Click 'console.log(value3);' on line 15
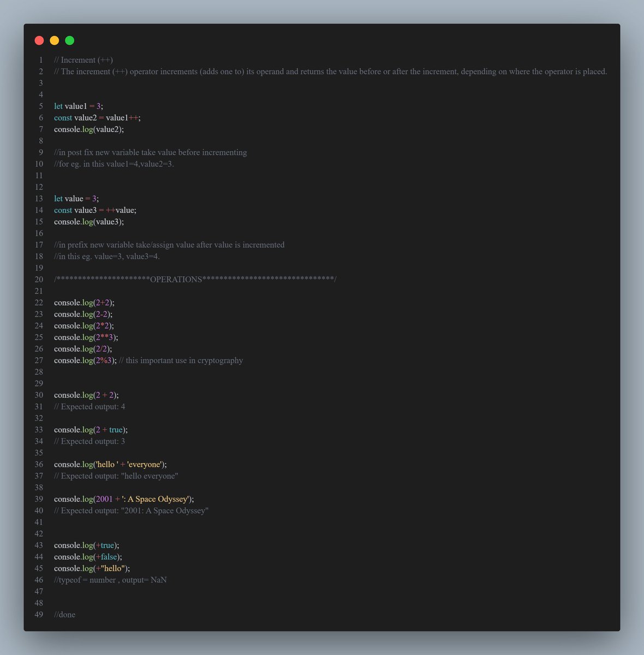The image size is (644, 655). (89, 222)
